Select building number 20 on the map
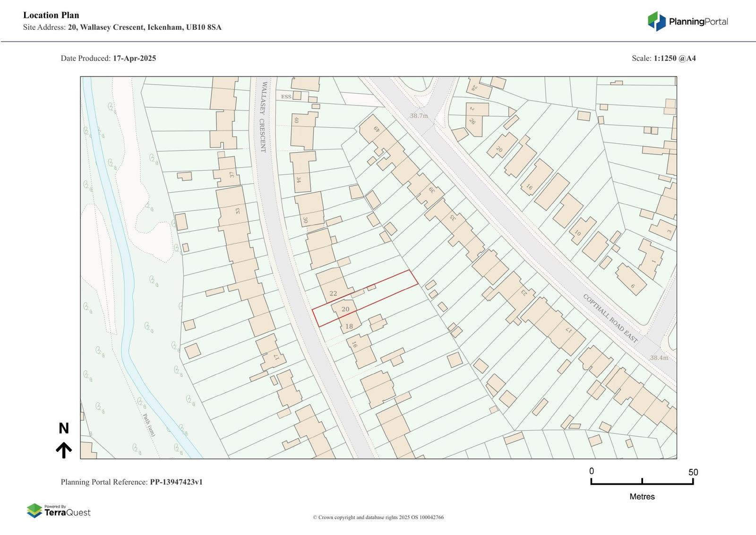This screenshot has width=756, height=535. pyautogui.click(x=345, y=310)
